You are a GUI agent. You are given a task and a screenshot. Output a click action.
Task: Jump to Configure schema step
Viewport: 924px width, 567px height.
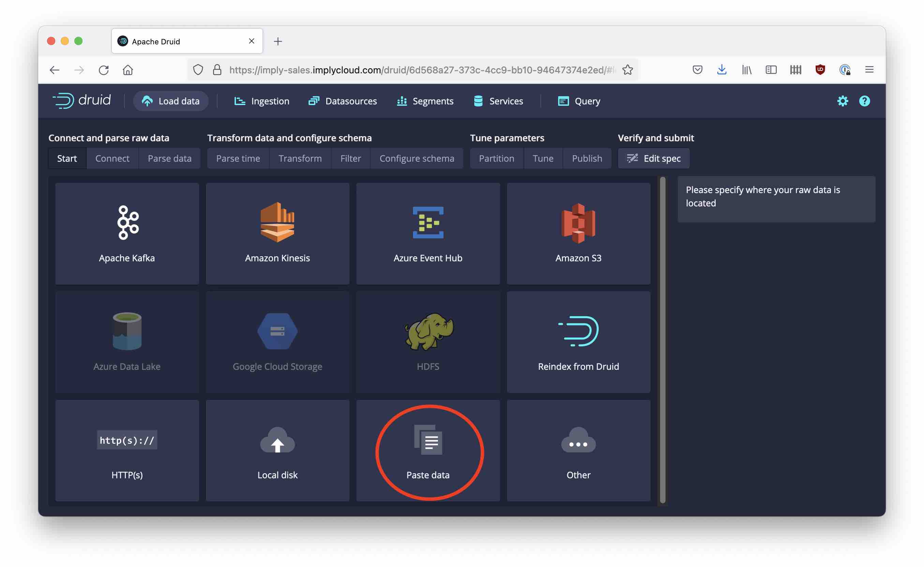[416, 158]
